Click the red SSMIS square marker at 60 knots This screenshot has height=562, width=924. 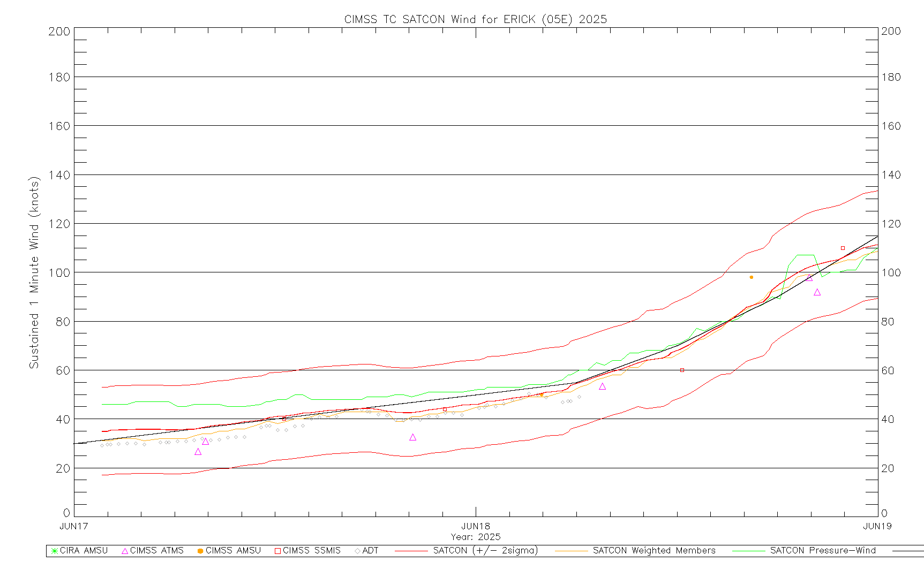[682, 370]
